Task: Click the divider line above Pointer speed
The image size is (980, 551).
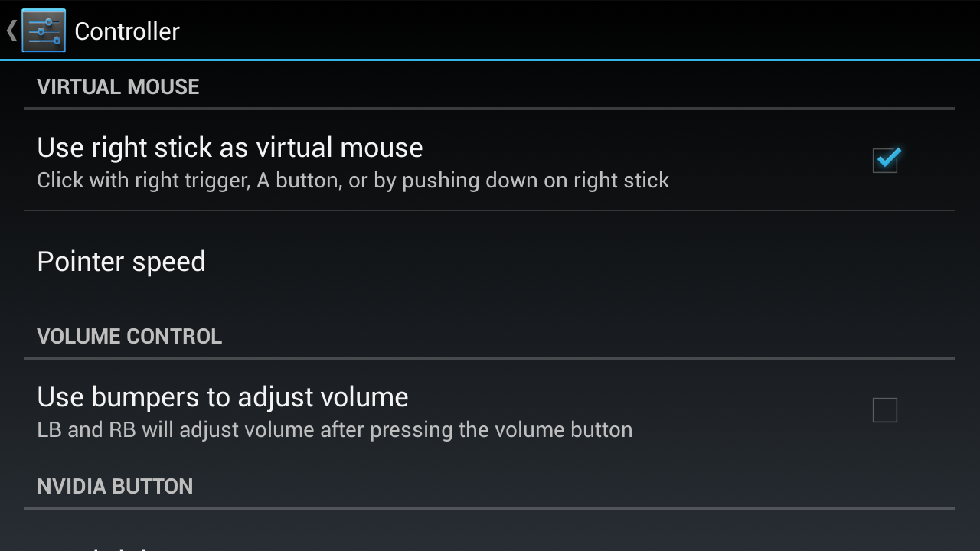Action: [x=490, y=210]
